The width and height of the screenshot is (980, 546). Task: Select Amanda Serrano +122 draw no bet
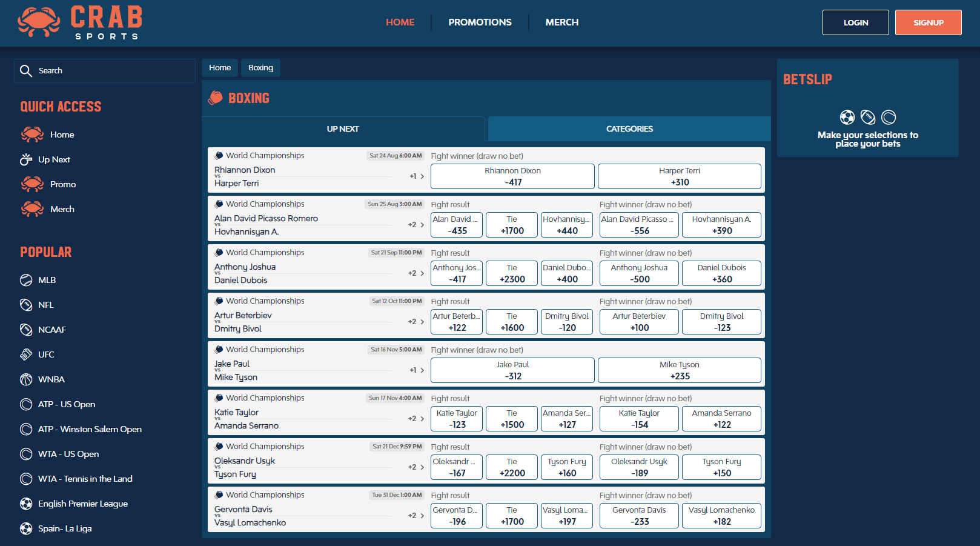pos(721,419)
